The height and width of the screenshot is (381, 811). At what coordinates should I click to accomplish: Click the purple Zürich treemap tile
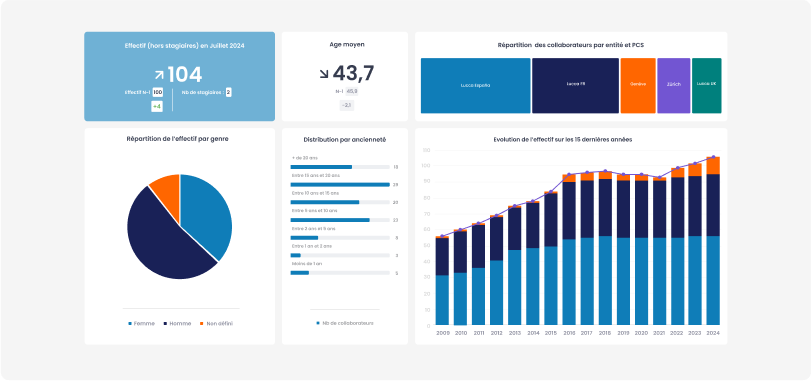click(673, 85)
